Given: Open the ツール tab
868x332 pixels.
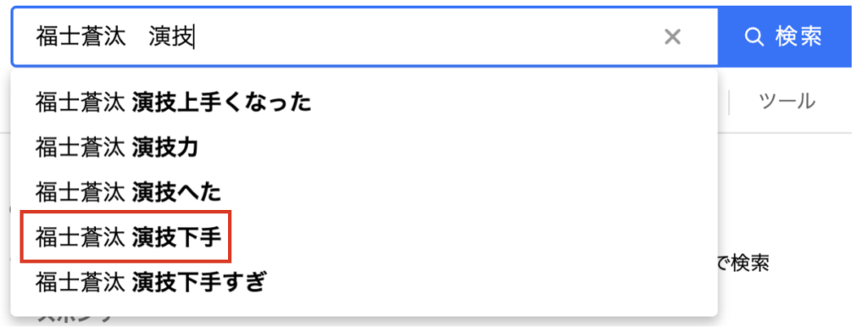Looking at the screenshot, I should pos(787,102).
